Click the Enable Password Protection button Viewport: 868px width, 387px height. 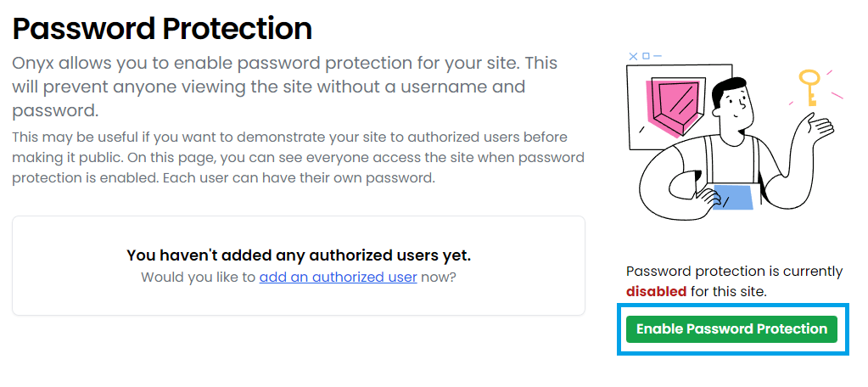731,329
